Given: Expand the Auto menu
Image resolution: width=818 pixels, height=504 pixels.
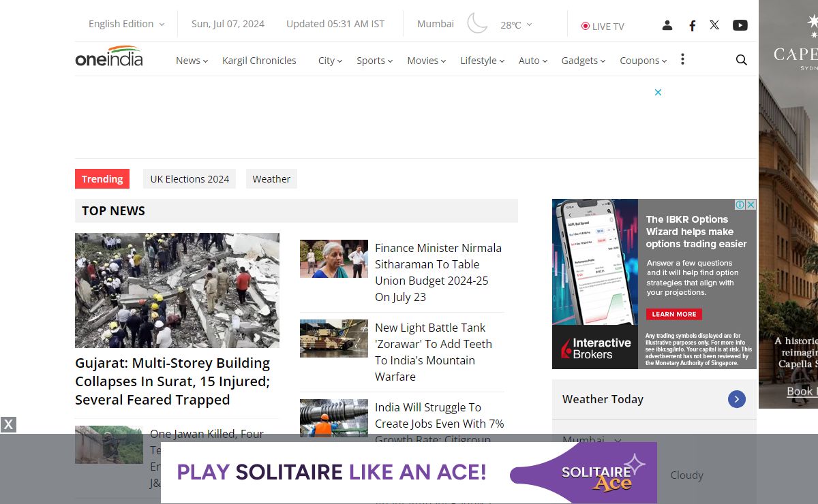Looking at the screenshot, I should click(532, 60).
